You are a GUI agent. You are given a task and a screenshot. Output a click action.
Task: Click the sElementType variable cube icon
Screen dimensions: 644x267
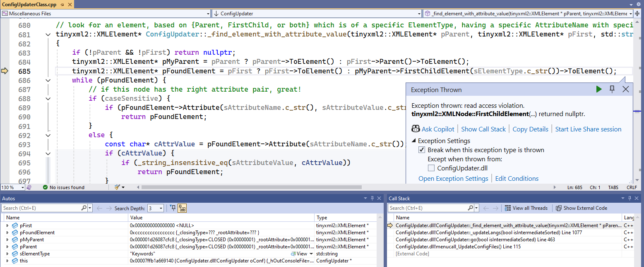pos(15,254)
